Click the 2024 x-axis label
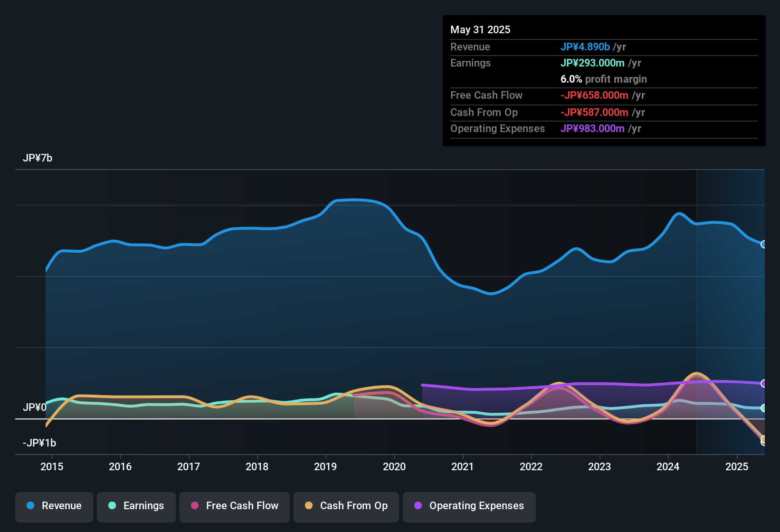780x532 pixels. pyautogui.click(x=668, y=466)
